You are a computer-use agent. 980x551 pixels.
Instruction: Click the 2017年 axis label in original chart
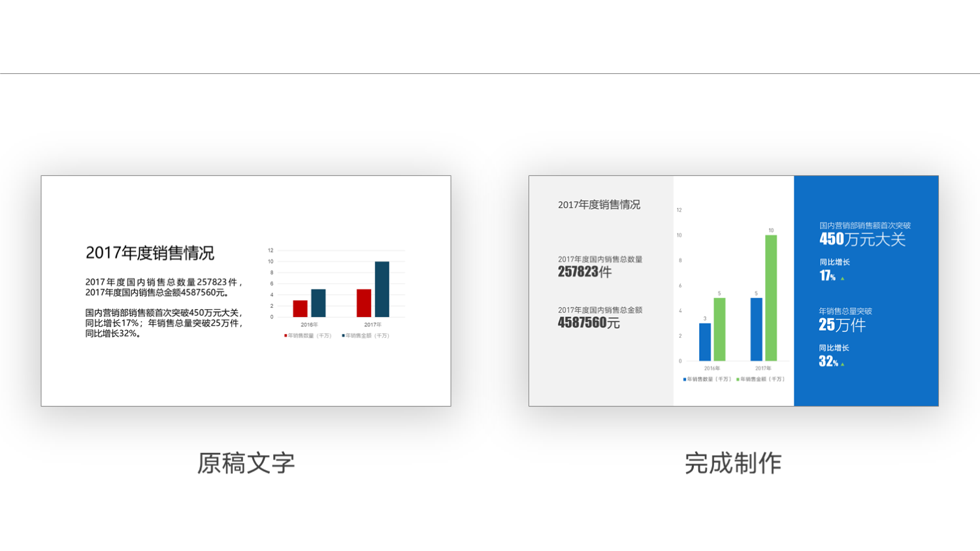click(372, 325)
